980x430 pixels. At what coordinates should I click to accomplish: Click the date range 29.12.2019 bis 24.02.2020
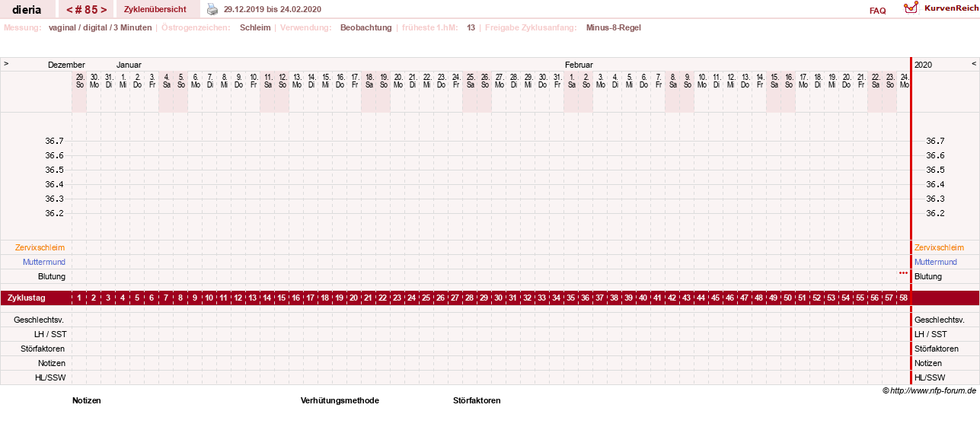click(273, 9)
